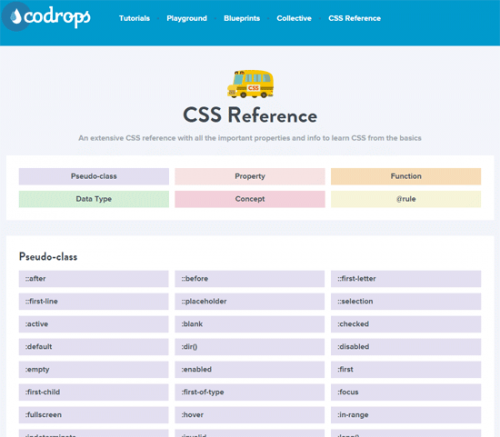Open the :first-of-type reference entry
This screenshot has height=437, width=500.
coord(250,392)
